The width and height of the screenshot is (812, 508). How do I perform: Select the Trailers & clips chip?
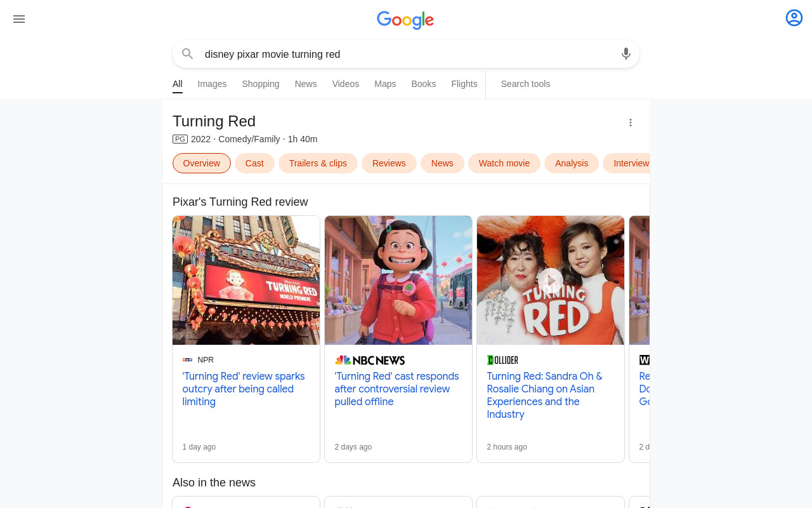tap(318, 163)
